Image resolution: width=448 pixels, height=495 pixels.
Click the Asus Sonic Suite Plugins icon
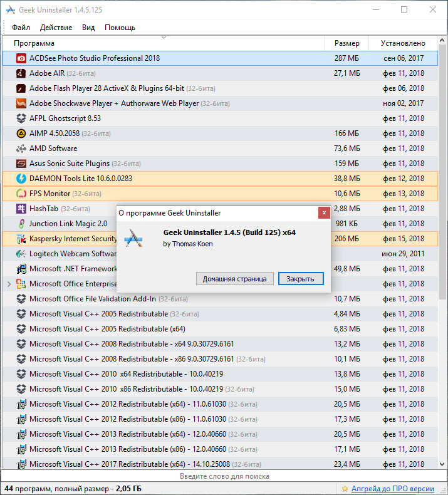click(x=21, y=164)
